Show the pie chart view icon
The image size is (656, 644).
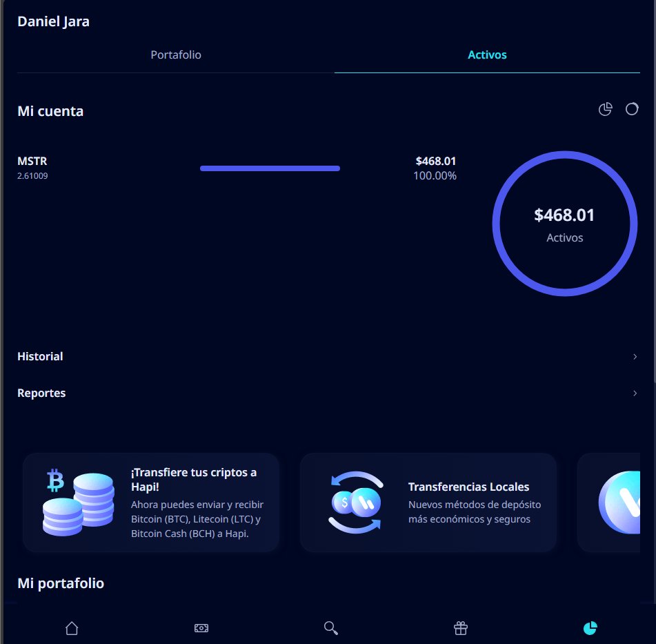(x=606, y=109)
